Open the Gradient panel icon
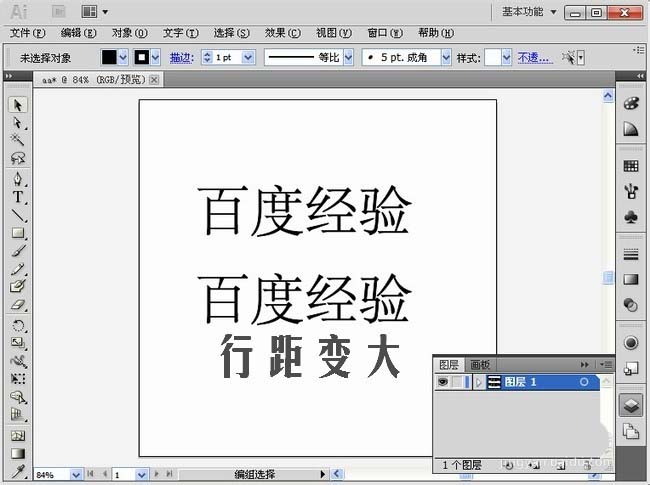The width and height of the screenshot is (650, 485). 631,279
